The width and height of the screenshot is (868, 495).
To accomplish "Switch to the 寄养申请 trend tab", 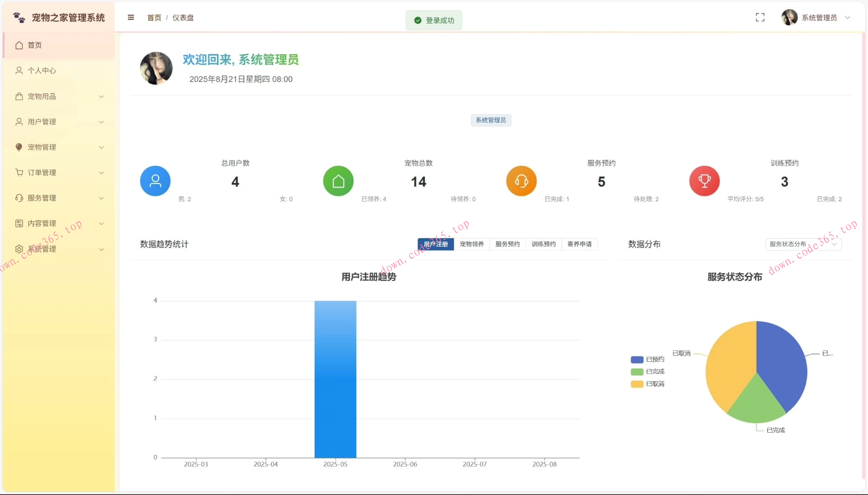I will pyautogui.click(x=580, y=244).
